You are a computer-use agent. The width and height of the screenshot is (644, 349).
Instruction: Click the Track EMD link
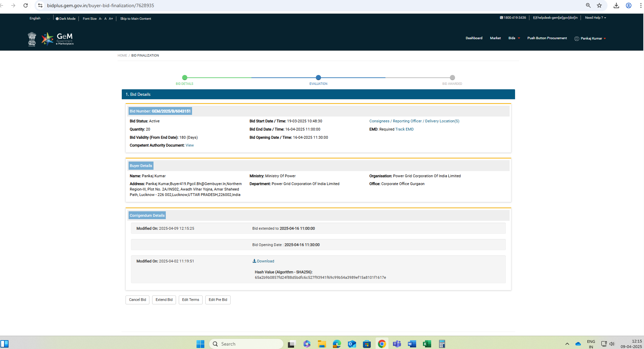405,130
